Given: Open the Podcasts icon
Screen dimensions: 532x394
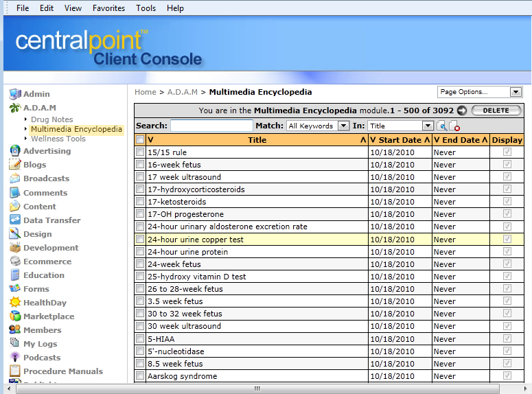Looking at the screenshot, I should pos(15,357).
